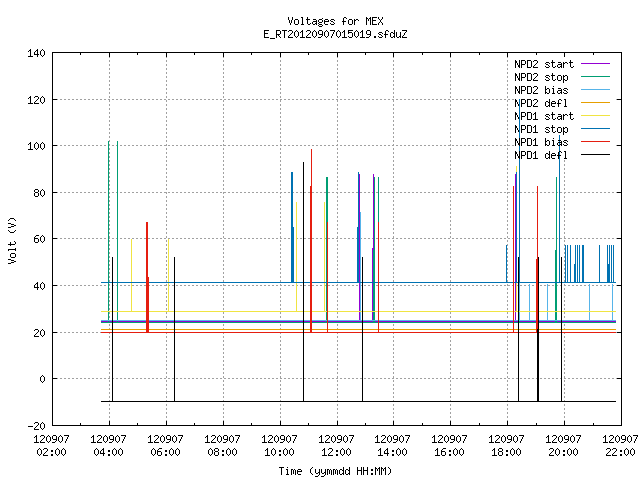
Task: Click the x-axis tick label 120907 16:00
Action: 449,446
